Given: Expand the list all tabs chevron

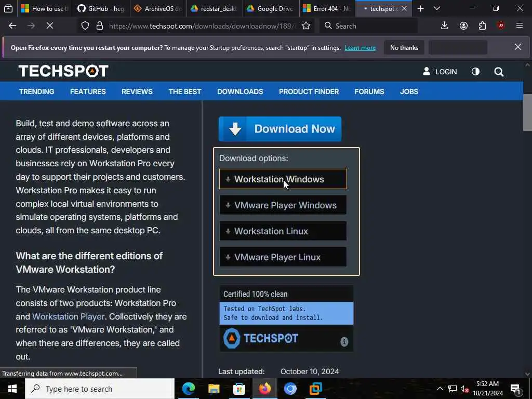Looking at the screenshot, I should [437, 8].
